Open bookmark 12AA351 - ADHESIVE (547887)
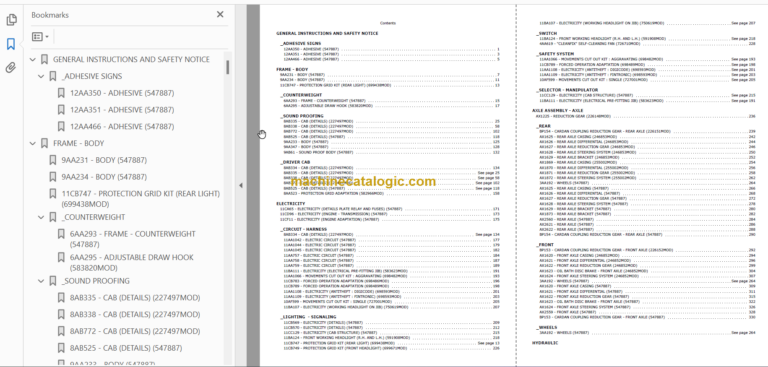Viewport: 768px width, 367px height. coord(121,110)
